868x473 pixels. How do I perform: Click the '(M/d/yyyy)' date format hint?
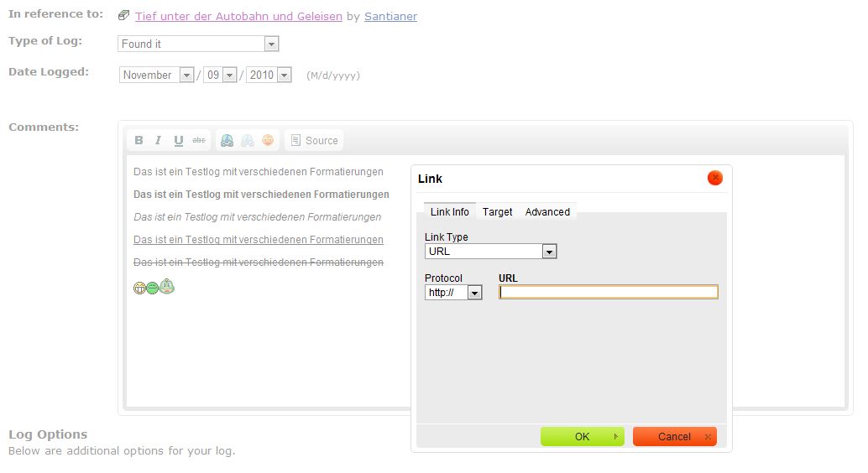(x=333, y=75)
